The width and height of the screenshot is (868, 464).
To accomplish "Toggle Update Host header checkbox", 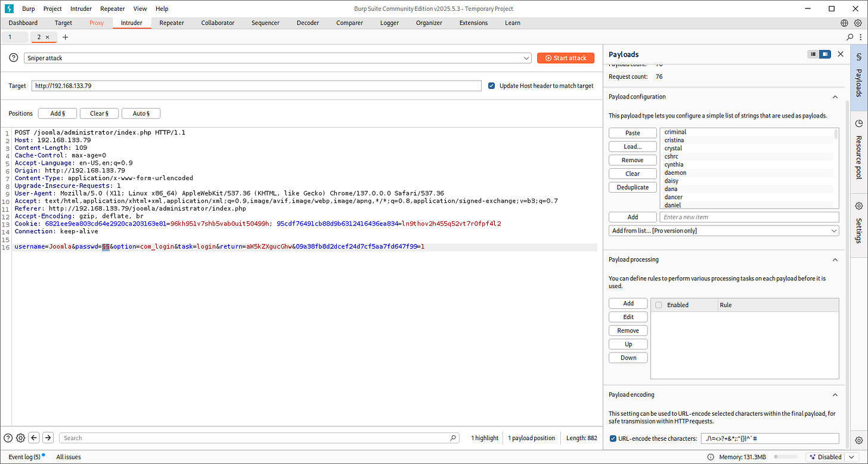I will 491,86.
